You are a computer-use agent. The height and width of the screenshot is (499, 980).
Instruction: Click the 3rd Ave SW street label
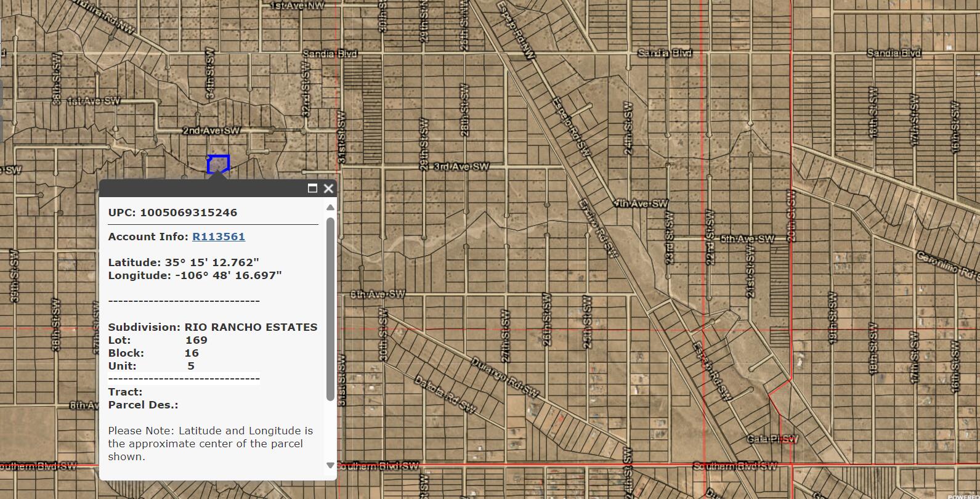tap(461, 166)
